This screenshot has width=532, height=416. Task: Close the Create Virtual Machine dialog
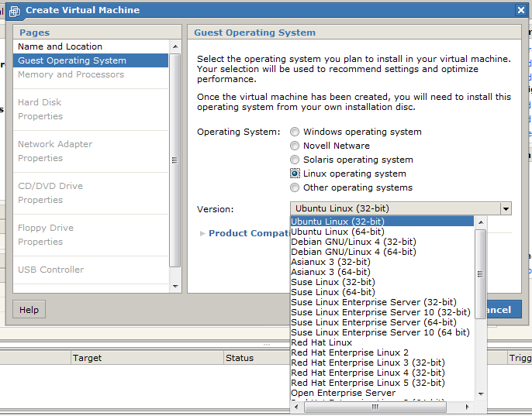tap(521, 10)
